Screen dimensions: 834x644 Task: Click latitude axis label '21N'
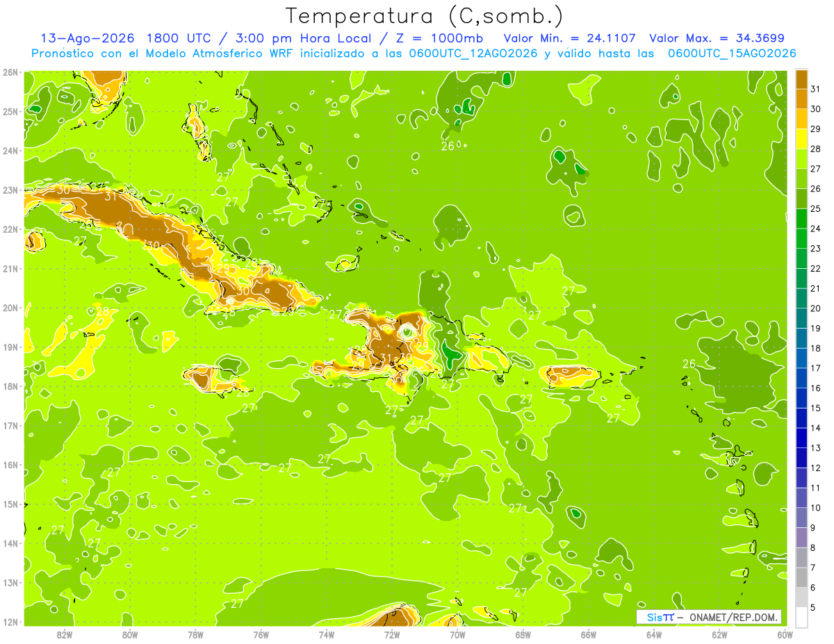coord(10,268)
